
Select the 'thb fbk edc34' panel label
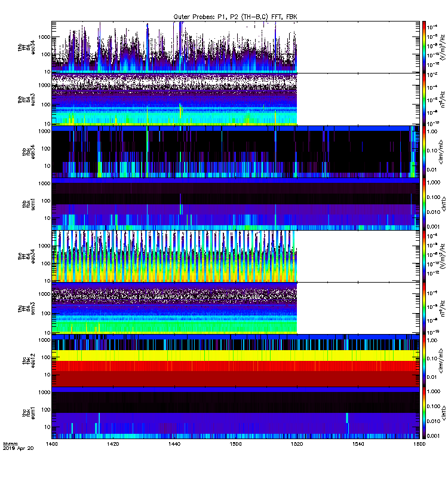coord(28,152)
